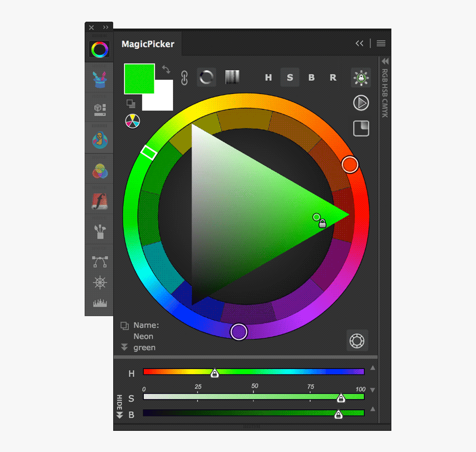Open the ship wheel panel from the sidebar

[99, 283]
